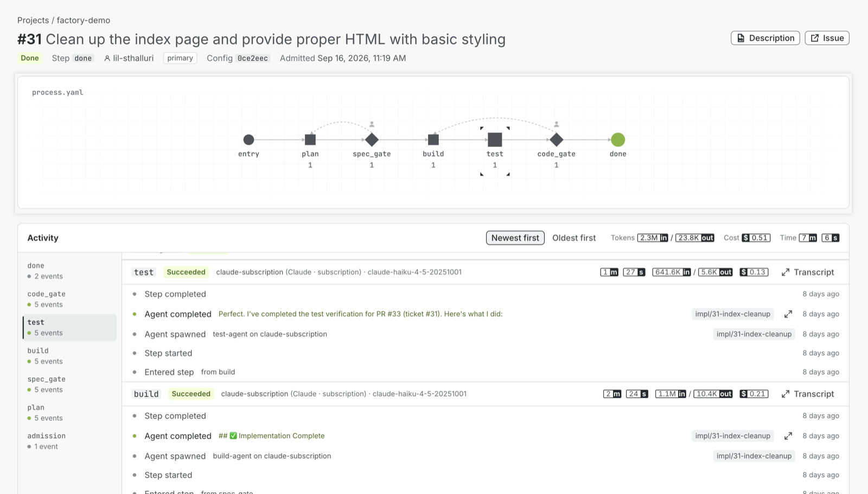The width and height of the screenshot is (868, 494).
Task: Click the config hash 0ce2eec
Action: 253,58
